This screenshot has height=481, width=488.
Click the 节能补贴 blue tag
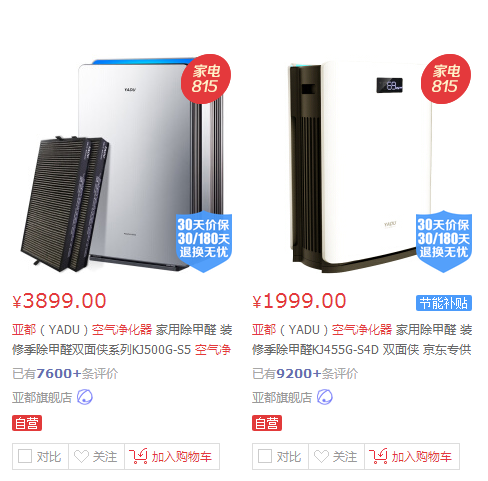tap(444, 303)
